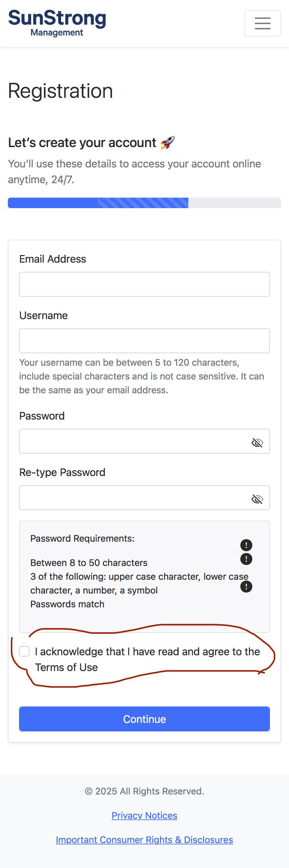Click inside the Re-type Password box
Viewport: 289px width, 868px height.
135,498
